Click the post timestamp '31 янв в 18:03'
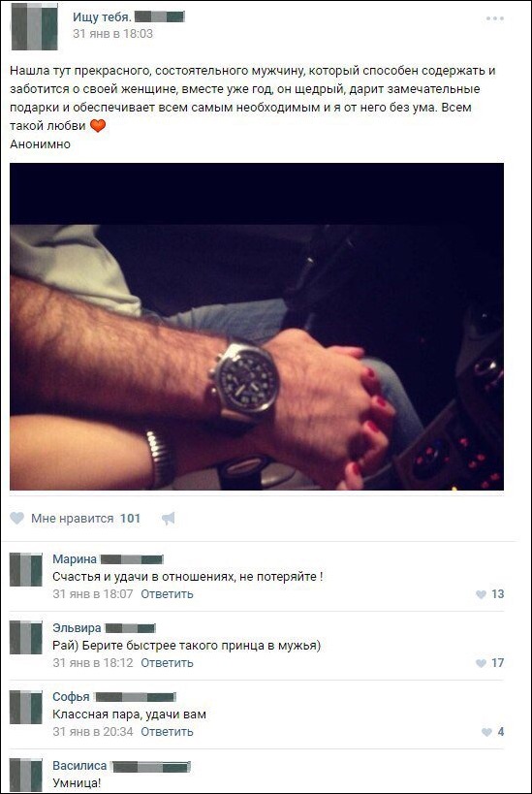The height and width of the screenshot is (794, 532). (x=112, y=34)
